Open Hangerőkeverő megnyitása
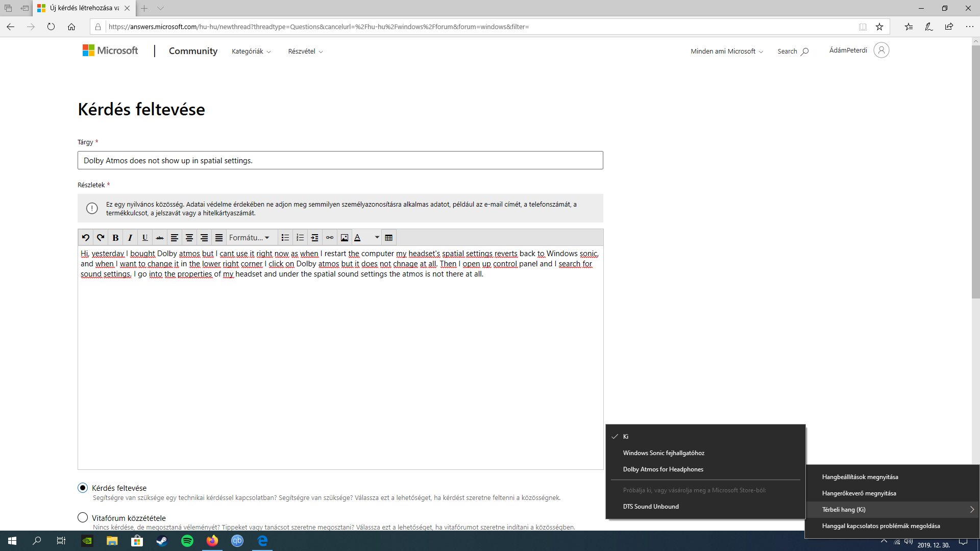This screenshot has height=551, width=980. 892,493
